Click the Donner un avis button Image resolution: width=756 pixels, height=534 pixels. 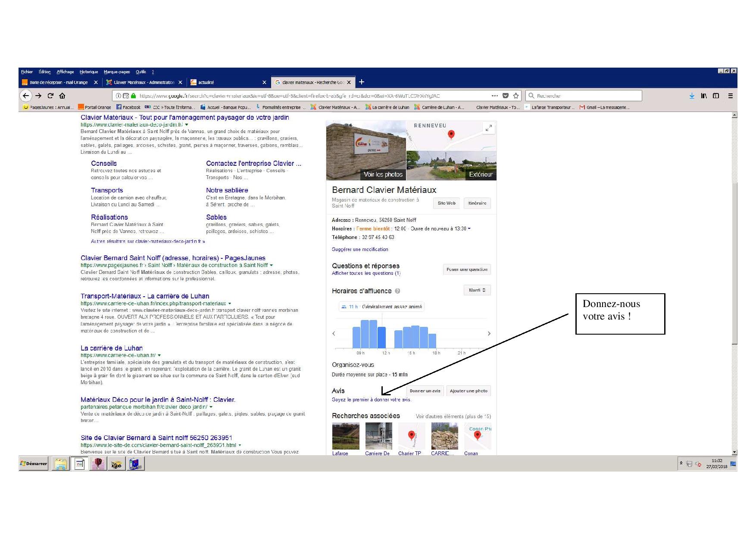425,391
